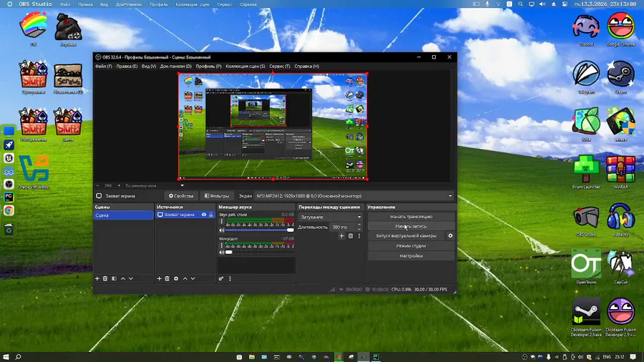This screenshot has height=362, width=644.
Task: Add a new source in Источники panel
Action: 160,279
